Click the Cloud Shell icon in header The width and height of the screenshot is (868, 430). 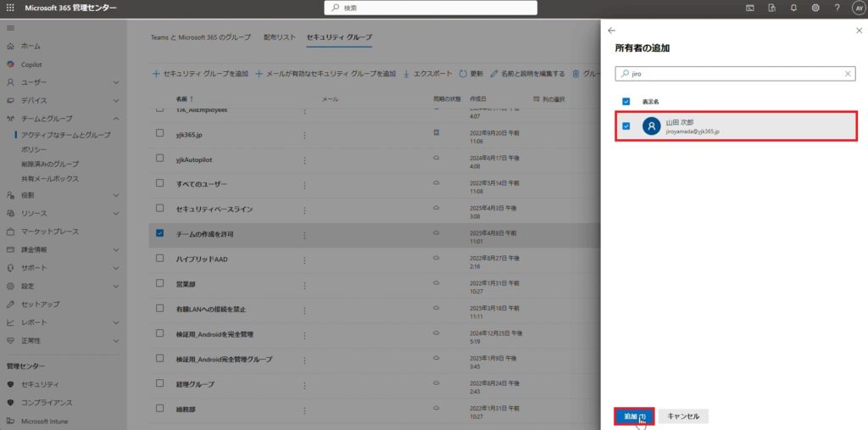pos(750,8)
